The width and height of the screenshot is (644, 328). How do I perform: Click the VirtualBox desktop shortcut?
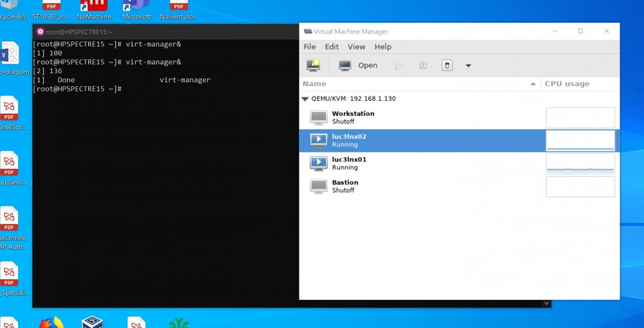pos(92,322)
